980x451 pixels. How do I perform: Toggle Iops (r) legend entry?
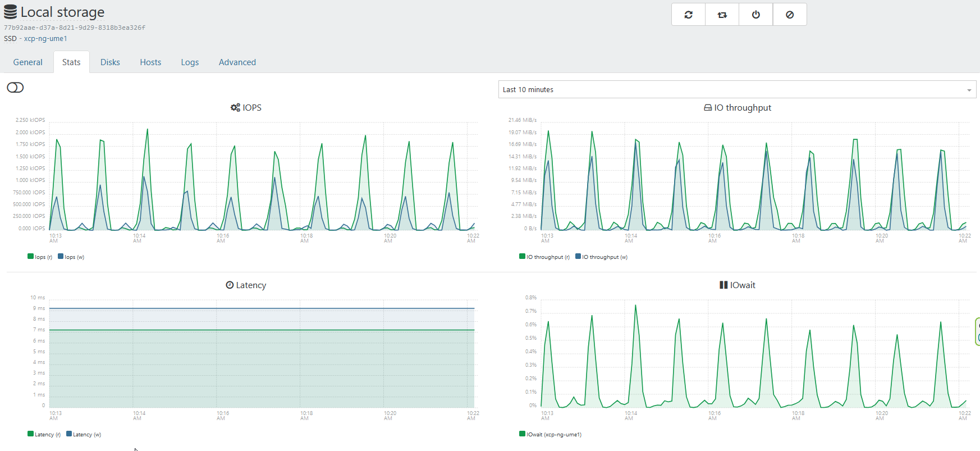pyautogui.click(x=40, y=257)
